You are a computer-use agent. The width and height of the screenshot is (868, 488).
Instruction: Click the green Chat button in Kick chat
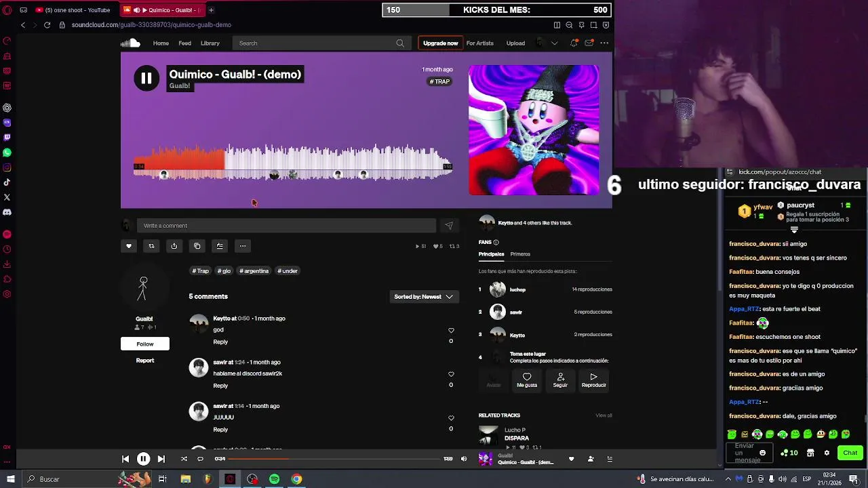[x=850, y=453]
